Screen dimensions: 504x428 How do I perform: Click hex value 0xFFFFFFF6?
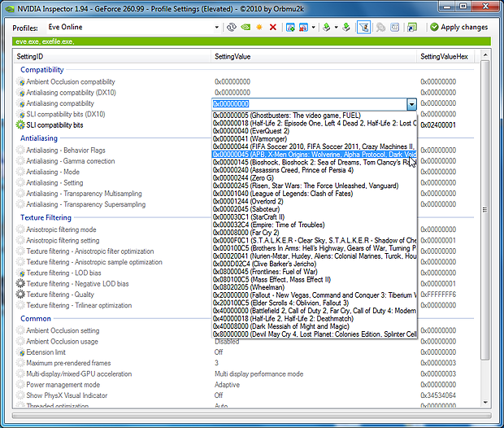[x=438, y=294]
